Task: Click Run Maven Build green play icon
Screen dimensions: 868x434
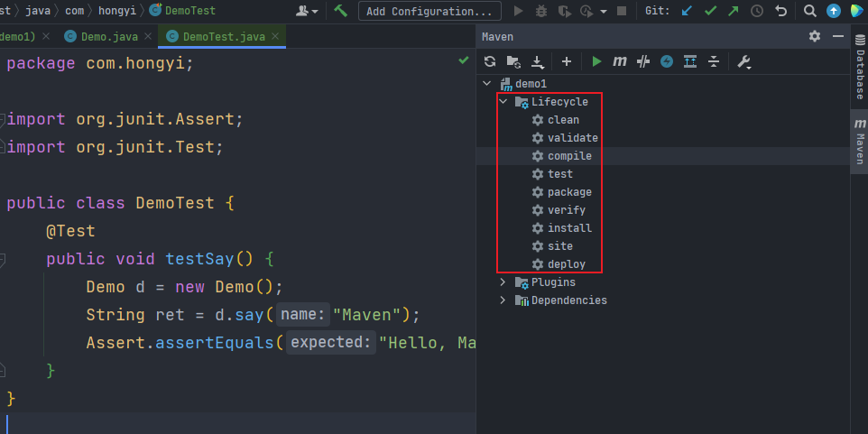Action: 596,61
